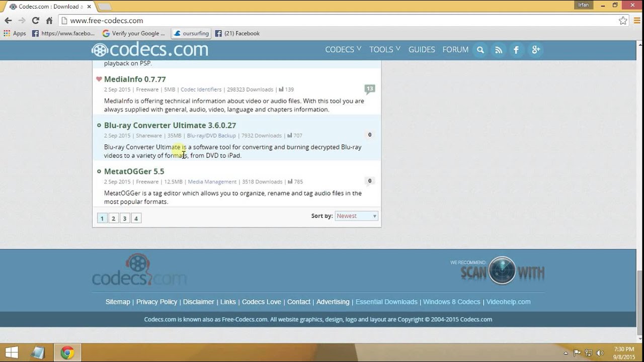Open the (21) Facebook bookmark
The width and height of the screenshot is (644, 362).
(x=237, y=33)
